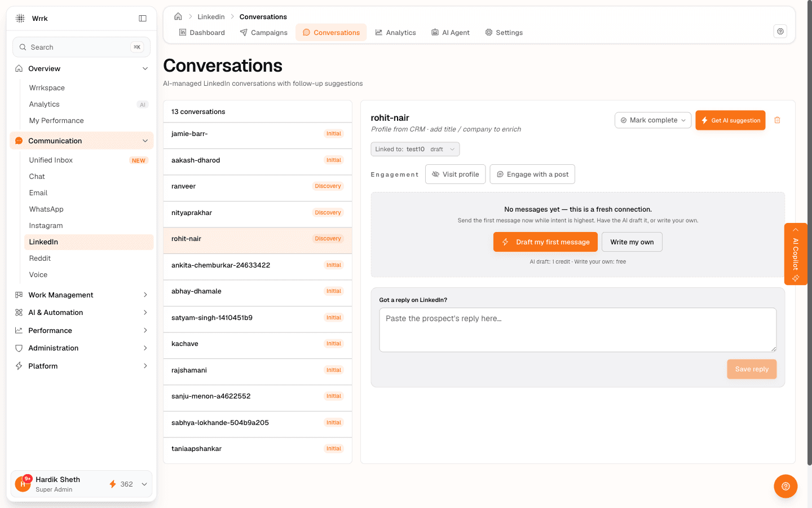Click the Work Management icon
812x508 pixels.
click(19, 295)
